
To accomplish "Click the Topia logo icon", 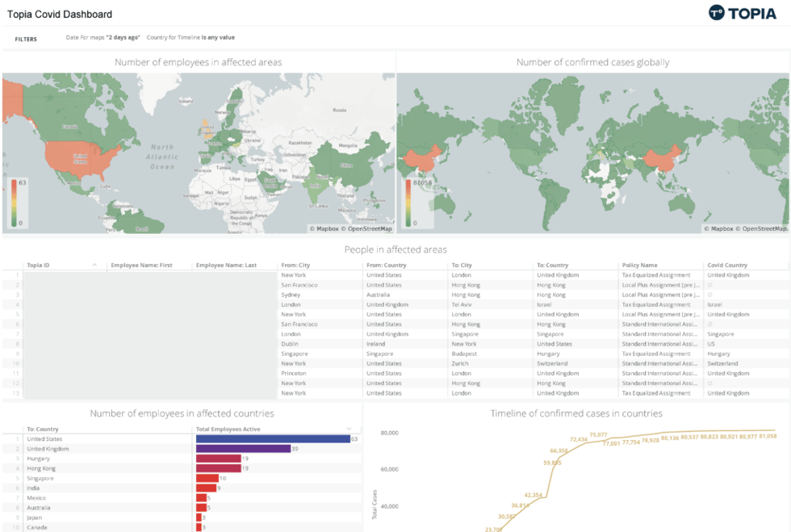I will coord(716,13).
